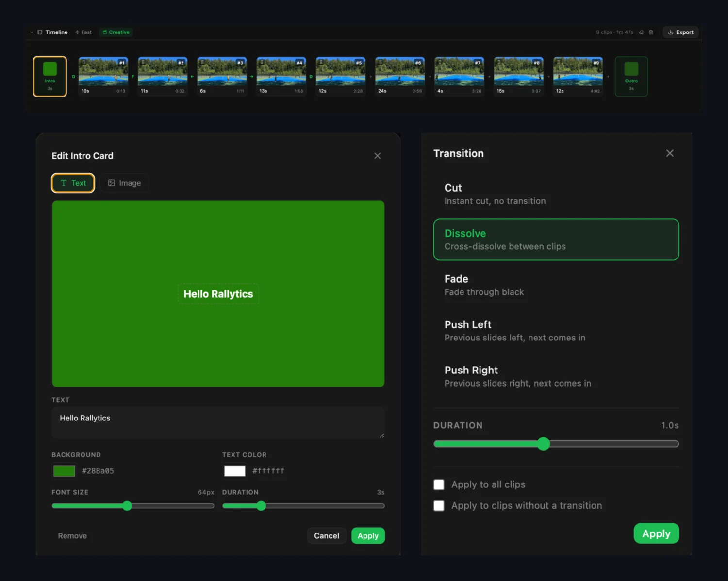
Task: Click drag handle on clip #7
Action: click(x=439, y=62)
